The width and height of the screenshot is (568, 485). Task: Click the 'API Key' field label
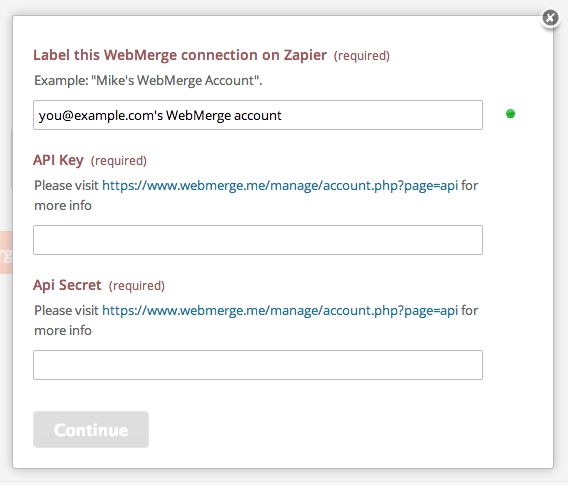[x=58, y=160]
